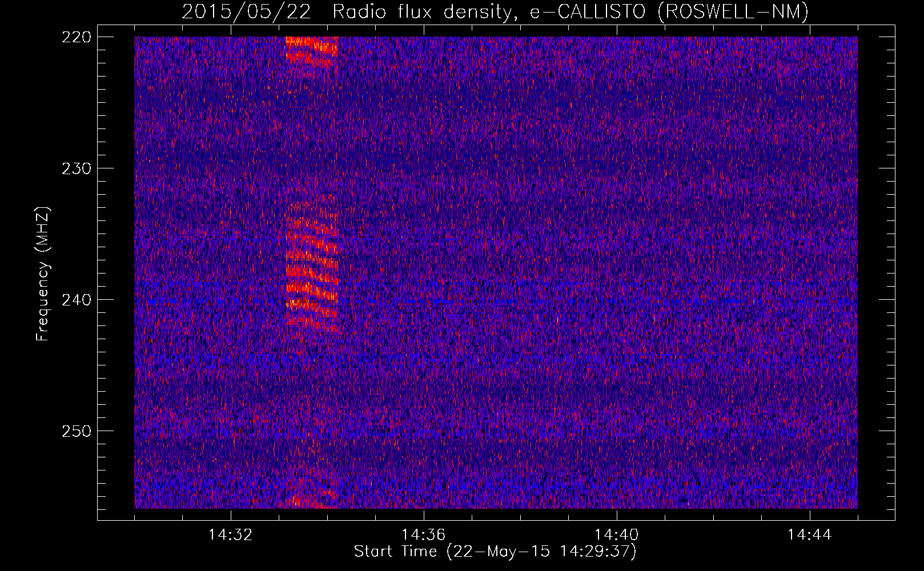The height and width of the screenshot is (571, 924).
Task: Click the 14:36 time tick label
Action: (x=424, y=535)
